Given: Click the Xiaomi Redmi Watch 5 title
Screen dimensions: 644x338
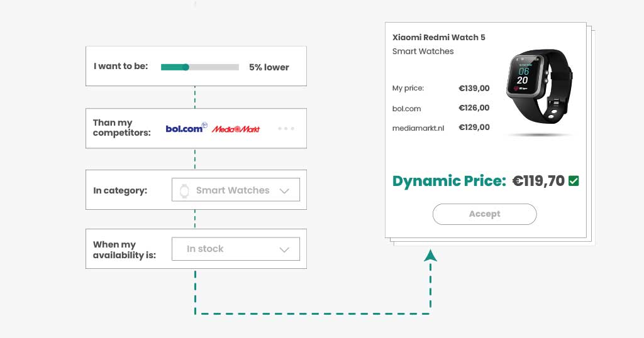Looking at the screenshot, I should (x=438, y=38).
